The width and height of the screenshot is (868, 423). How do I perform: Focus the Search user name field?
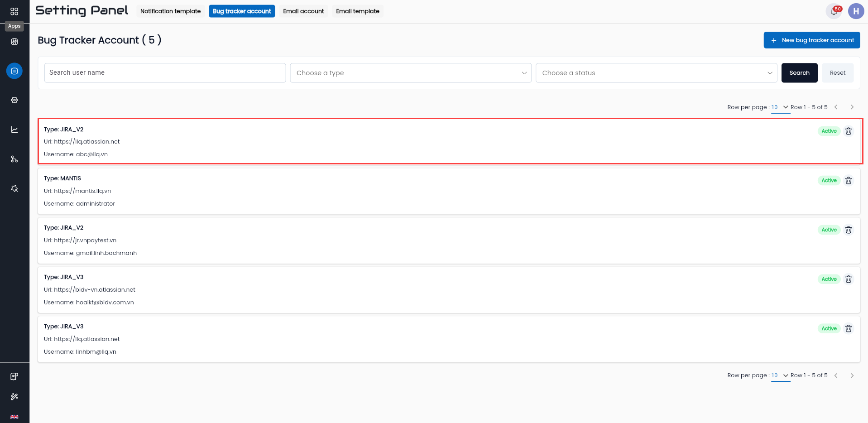pyautogui.click(x=165, y=73)
